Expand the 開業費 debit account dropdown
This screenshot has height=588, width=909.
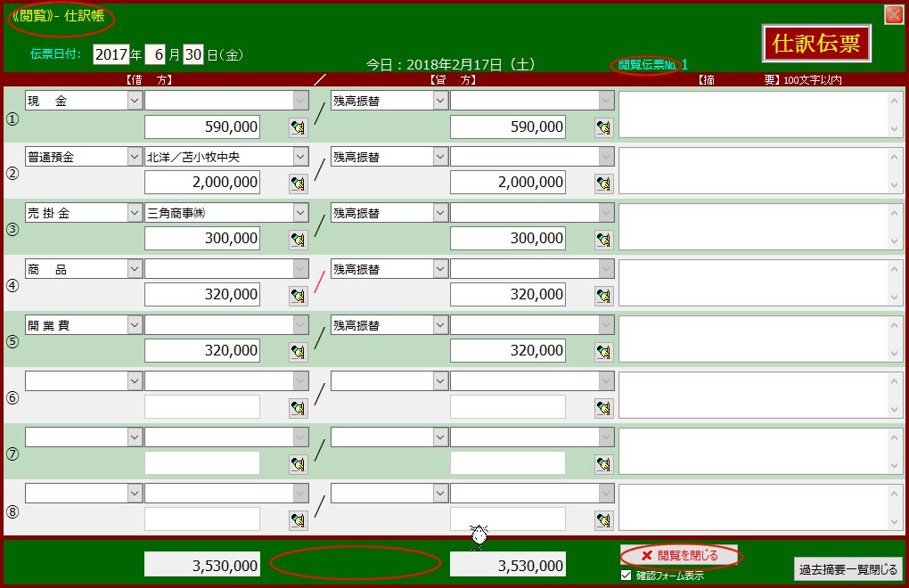pyautogui.click(x=134, y=326)
